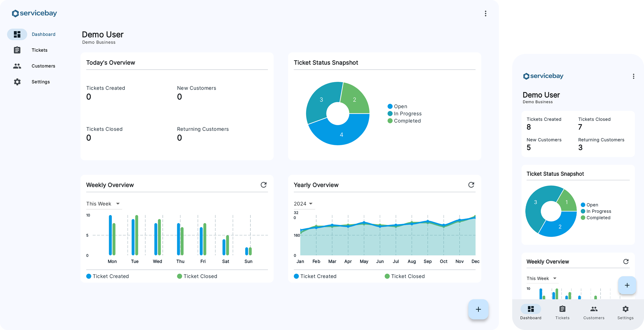Open the Customers people icon in the sidebar
The height and width of the screenshot is (330, 644).
point(17,66)
